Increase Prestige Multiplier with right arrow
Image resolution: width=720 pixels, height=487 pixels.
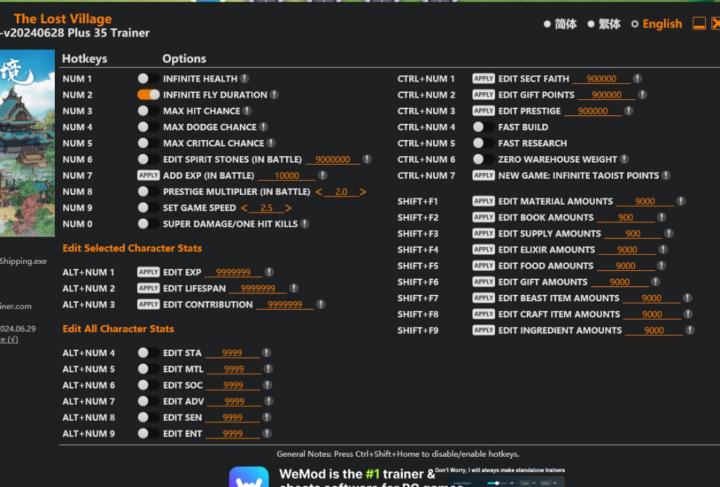coord(363,192)
